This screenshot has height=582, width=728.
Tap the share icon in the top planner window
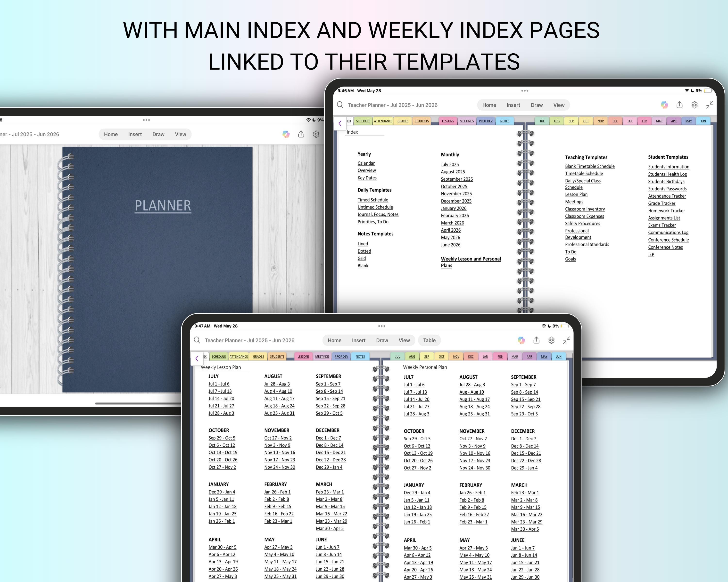coord(680,105)
